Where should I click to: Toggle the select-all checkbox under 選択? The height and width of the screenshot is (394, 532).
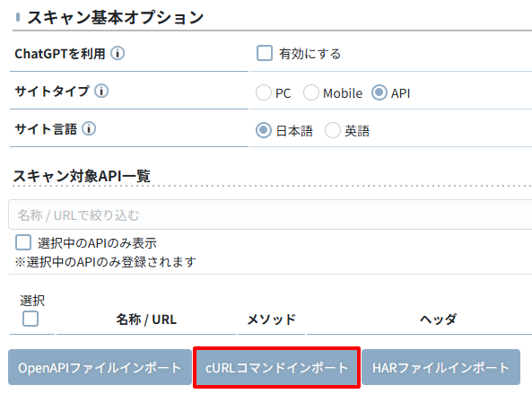(31, 319)
